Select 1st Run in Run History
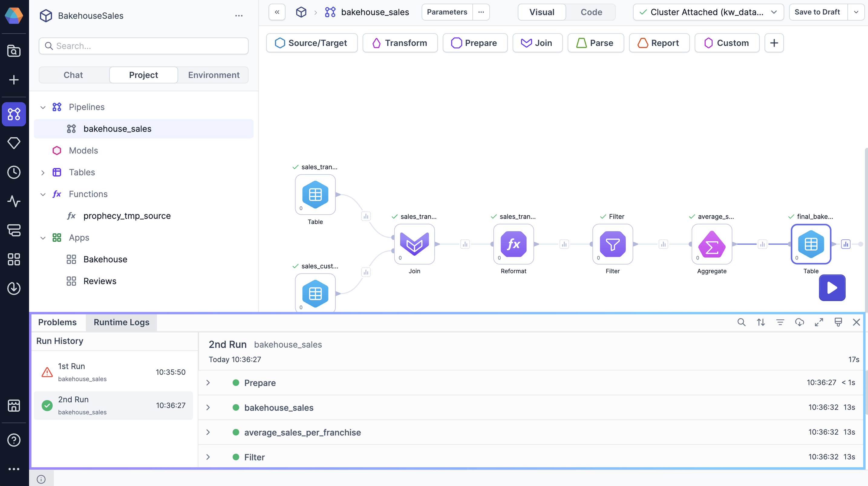Viewport: 868px width, 486px height. coord(113,372)
